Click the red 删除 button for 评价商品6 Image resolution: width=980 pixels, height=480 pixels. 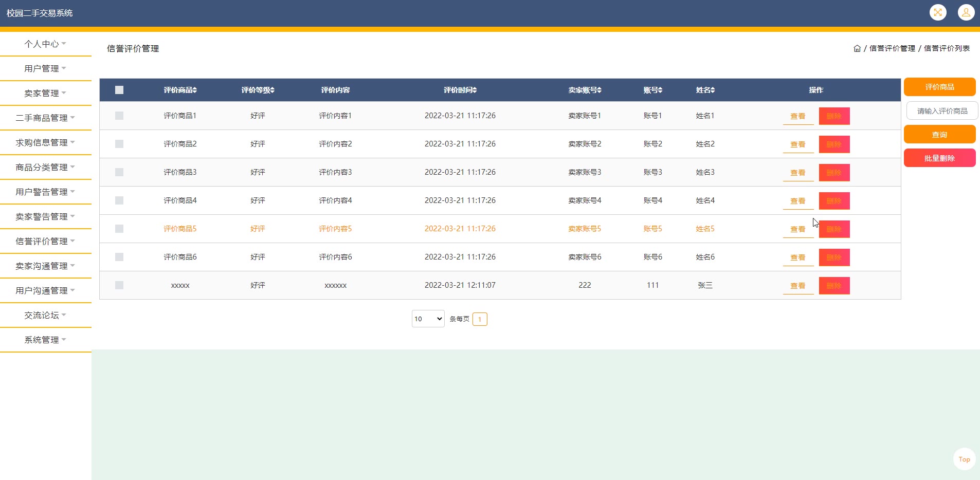pos(834,257)
